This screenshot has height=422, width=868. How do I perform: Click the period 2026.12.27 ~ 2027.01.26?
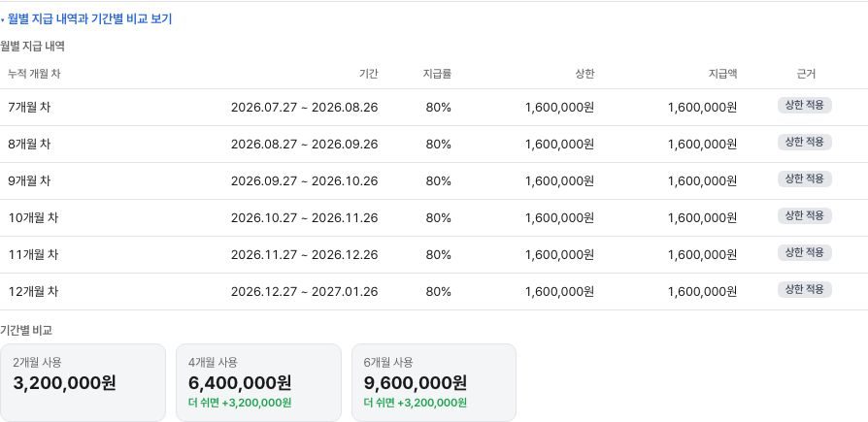point(305,291)
